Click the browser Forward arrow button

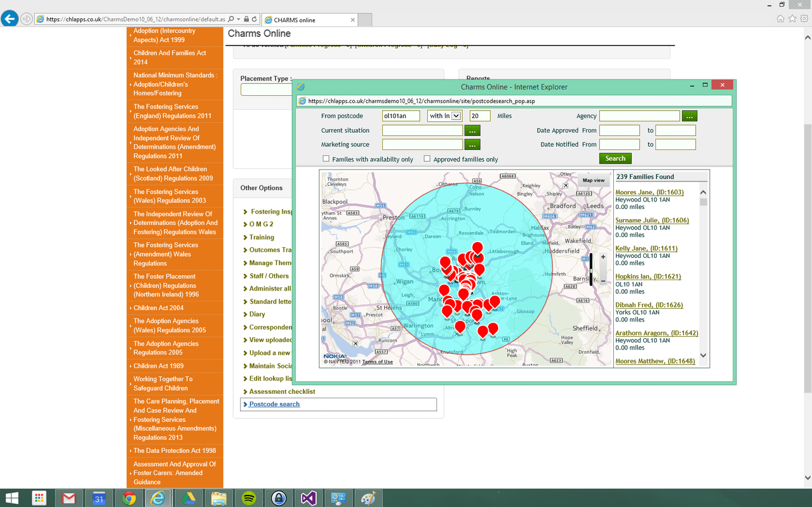(27, 19)
